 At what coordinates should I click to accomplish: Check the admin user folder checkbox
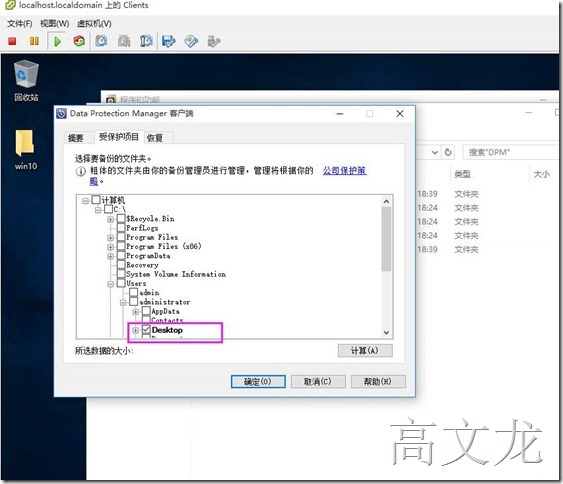tap(134, 292)
